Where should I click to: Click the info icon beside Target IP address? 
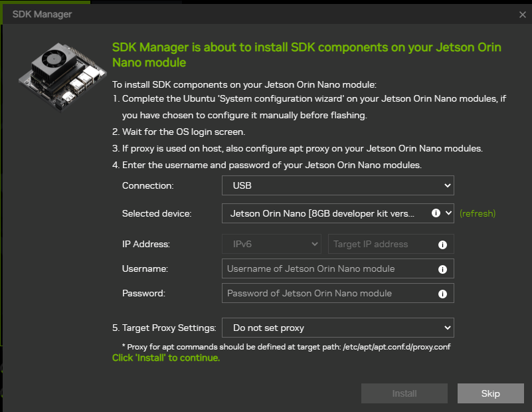pos(442,245)
